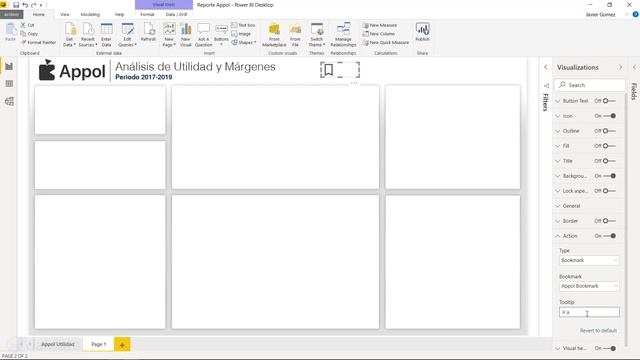Expand the Outline section chevron
The width and height of the screenshot is (640, 360).
point(558,131)
